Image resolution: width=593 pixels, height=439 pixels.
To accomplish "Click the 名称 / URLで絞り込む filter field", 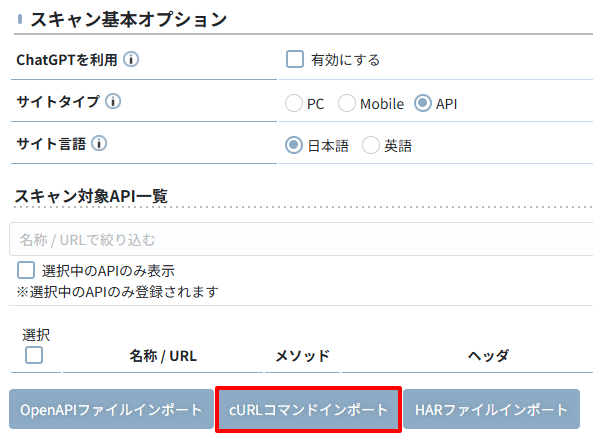I will click(301, 239).
